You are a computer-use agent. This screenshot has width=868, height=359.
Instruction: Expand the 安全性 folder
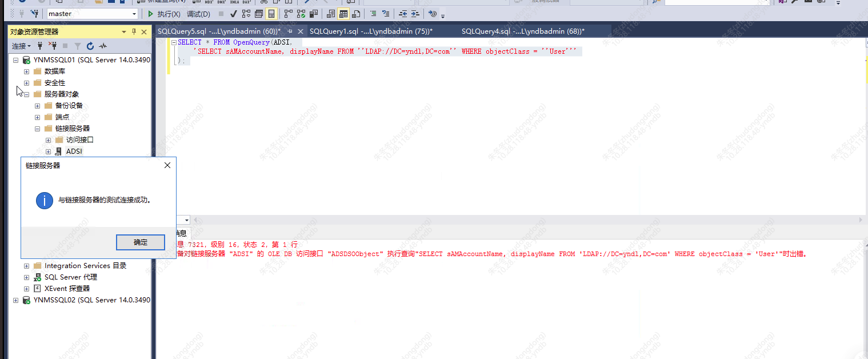click(x=26, y=83)
